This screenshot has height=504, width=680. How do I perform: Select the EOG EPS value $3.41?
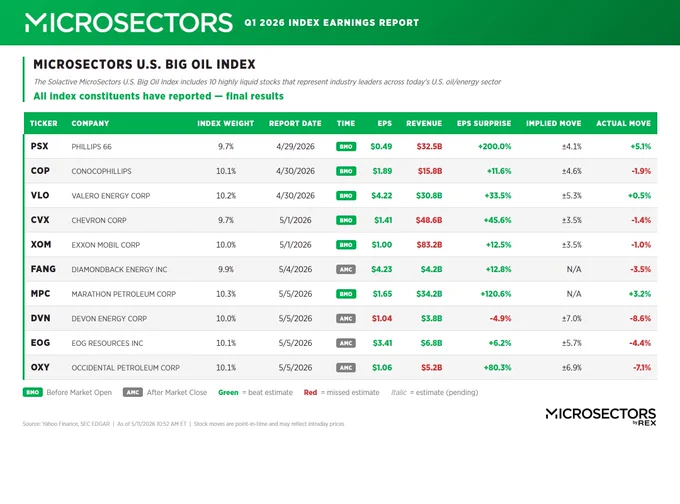coord(382,343)
